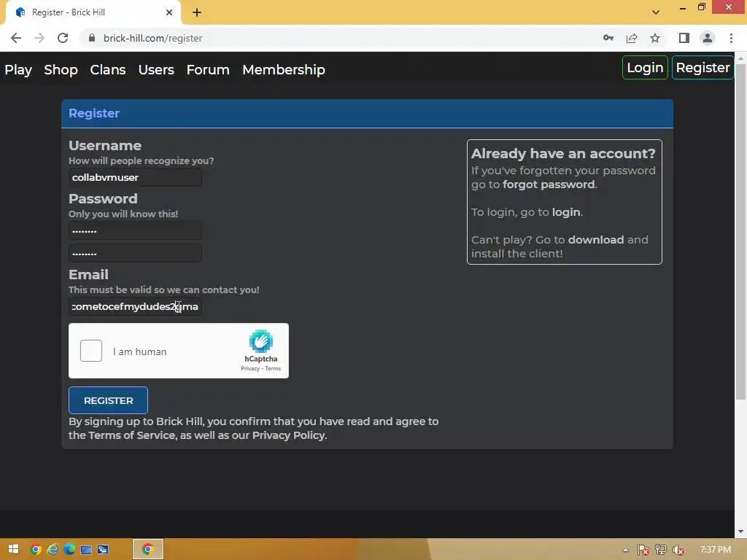Select the Register - Brick Hill tab
Screen dimensions: 747x560
[93, 12]
